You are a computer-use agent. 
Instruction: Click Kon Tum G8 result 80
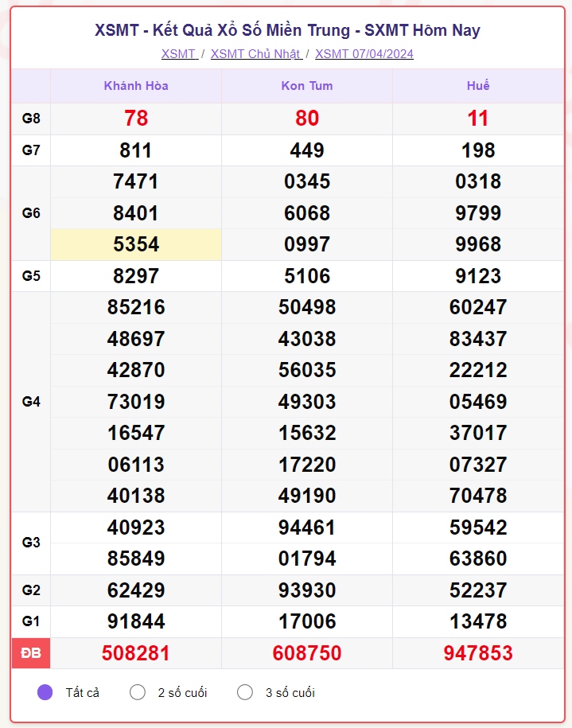tap(307, 119)
